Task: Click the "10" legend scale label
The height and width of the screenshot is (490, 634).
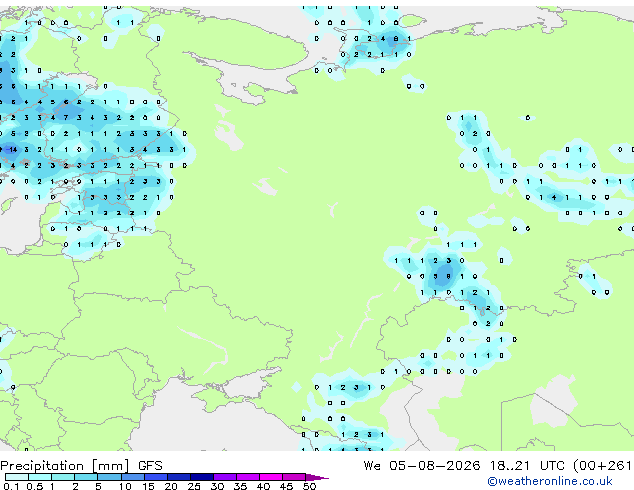Action: [x=125, y=486]
